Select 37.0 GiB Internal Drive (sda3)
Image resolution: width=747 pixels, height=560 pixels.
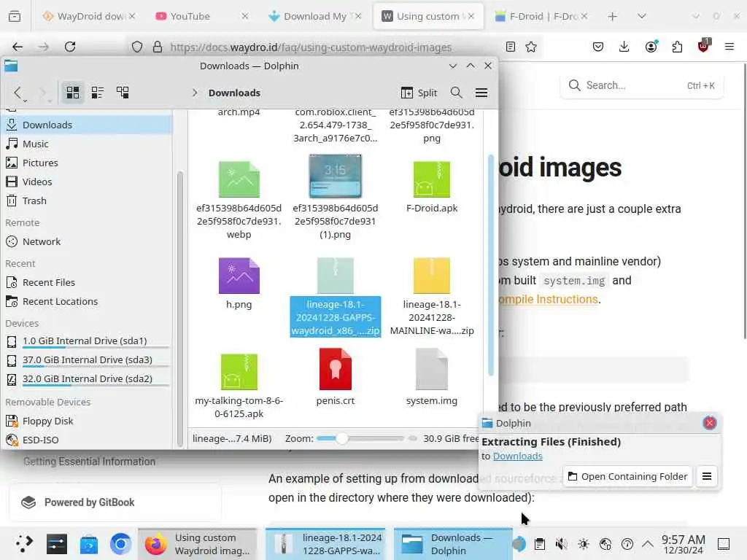(88, 360)
